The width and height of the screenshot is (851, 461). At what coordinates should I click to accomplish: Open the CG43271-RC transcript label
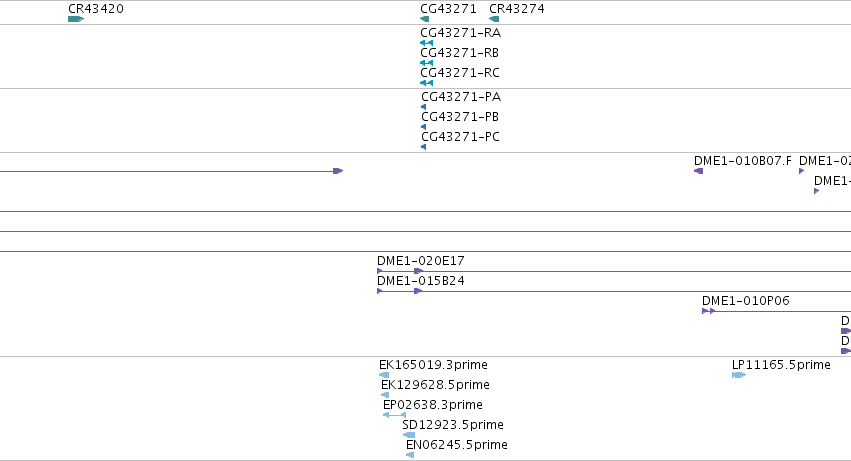460,73
